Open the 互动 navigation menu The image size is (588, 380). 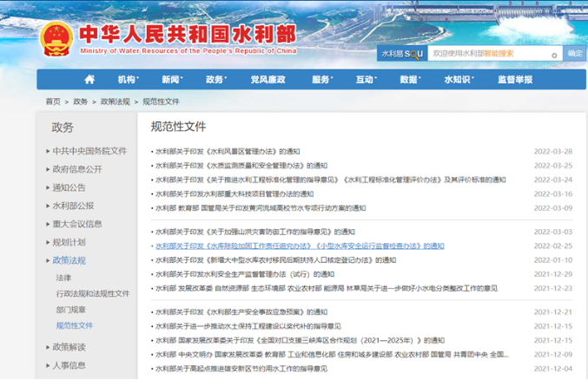(x=366, y=80)
